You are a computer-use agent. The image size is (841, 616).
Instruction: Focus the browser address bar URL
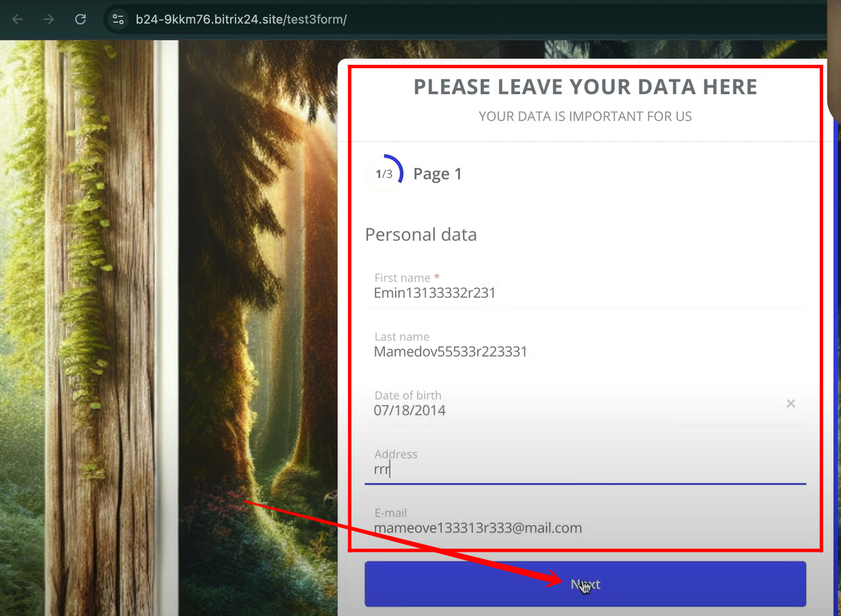[241, 19]
